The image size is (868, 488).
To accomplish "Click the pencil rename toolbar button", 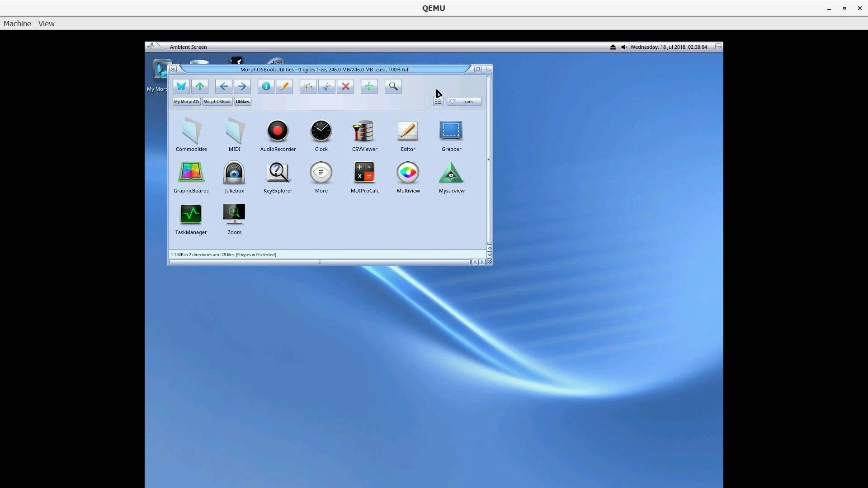I will tap(284, 86).
